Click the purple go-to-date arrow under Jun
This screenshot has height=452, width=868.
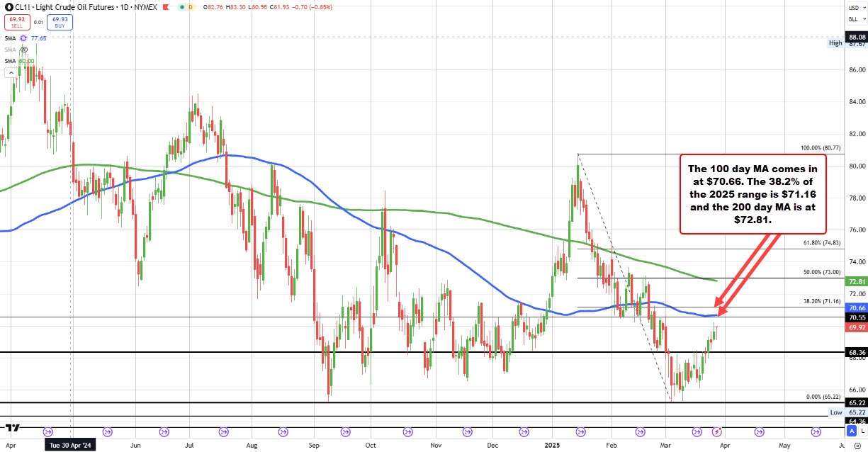(164, 431)
